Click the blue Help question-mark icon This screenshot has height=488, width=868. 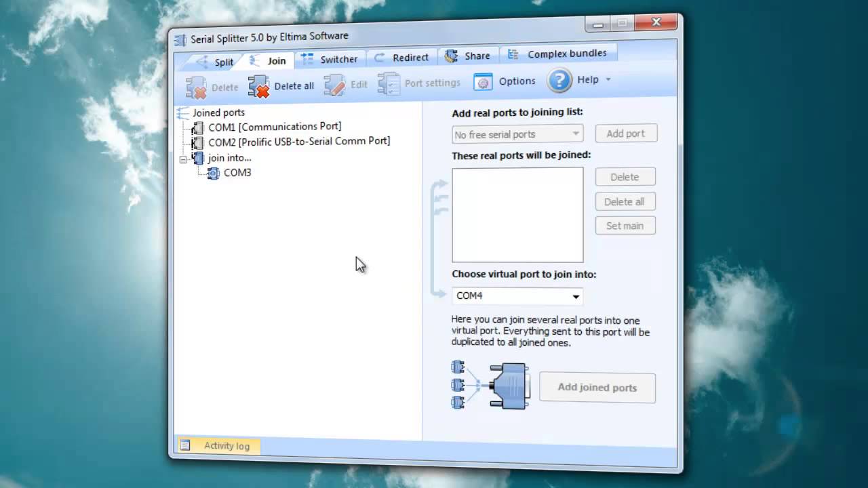(x=560, y=80)
